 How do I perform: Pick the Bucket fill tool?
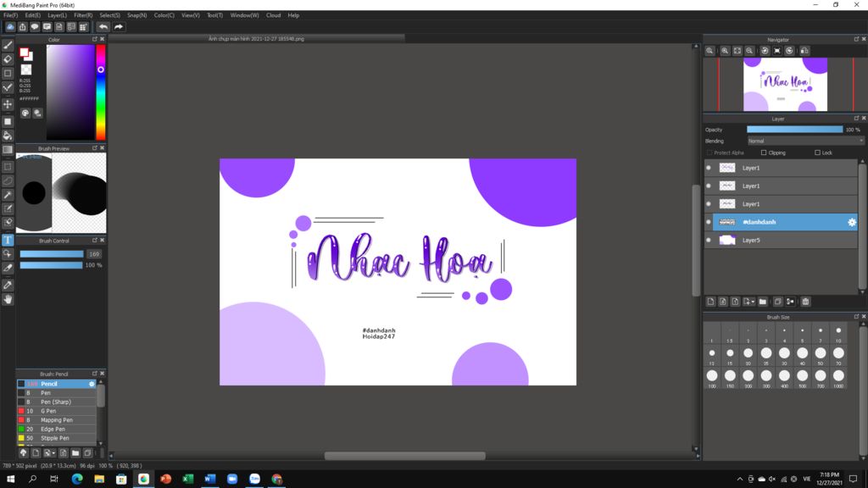point(8,136)
